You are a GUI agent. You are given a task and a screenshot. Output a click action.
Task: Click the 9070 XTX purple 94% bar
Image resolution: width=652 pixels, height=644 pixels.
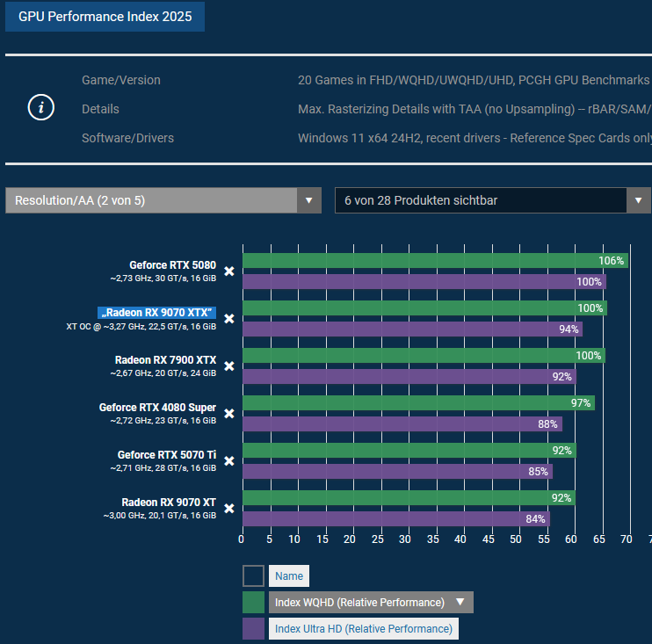(412, 329)
